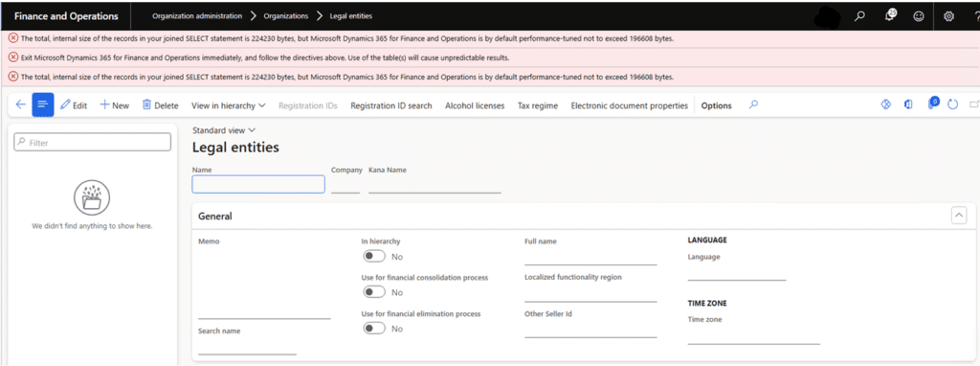Viewport: 980px width, 366px height.
Task: Enable Use for financial consolidation process
Action: pos(374,292)
